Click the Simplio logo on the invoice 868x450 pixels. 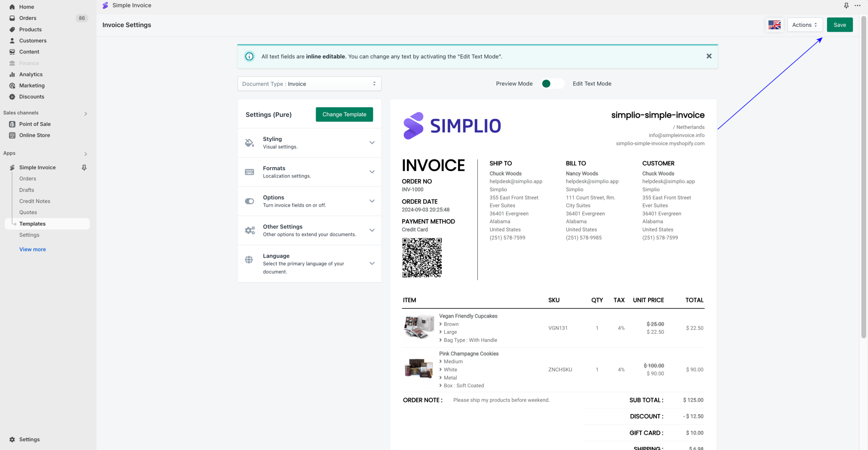pyautogui.click(x=452, y=126)
